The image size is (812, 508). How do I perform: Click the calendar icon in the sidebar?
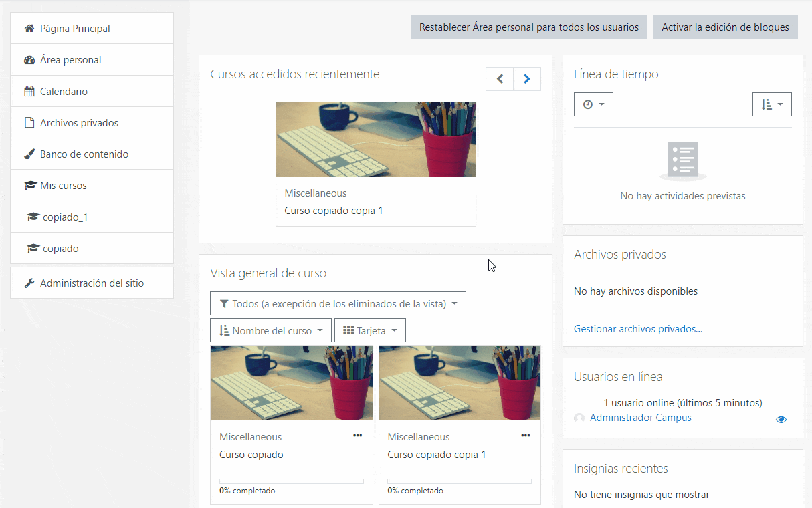click(29, 92)
